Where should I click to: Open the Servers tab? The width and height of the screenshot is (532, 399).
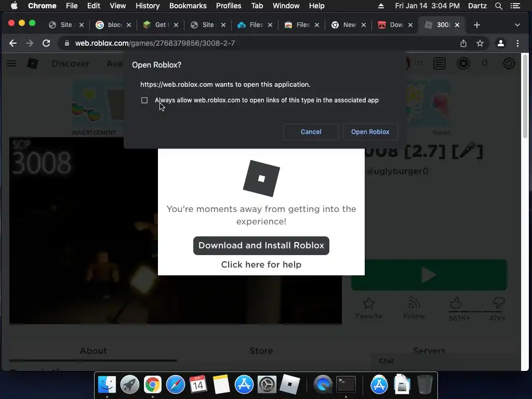(x=429, y=351)
